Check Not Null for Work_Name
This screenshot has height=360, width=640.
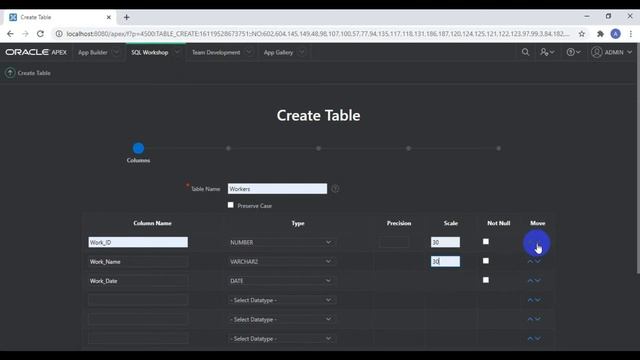click(486, 261)
